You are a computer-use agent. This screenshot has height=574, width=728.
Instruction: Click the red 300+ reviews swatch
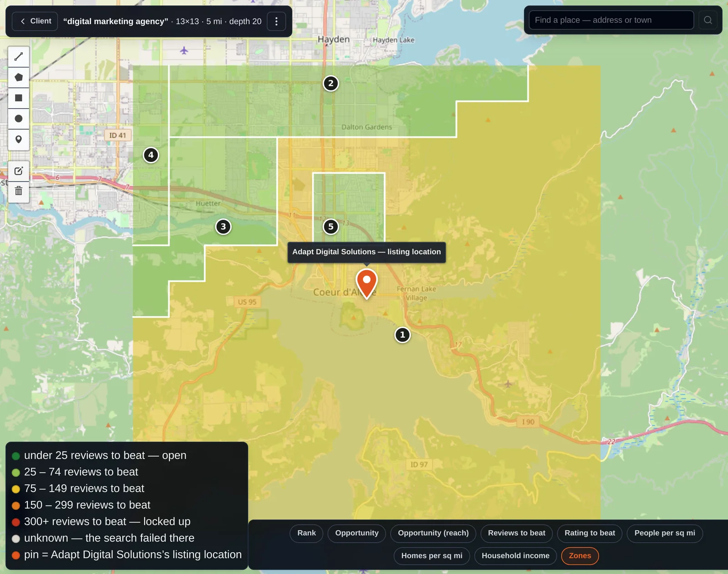pos(16,522)
